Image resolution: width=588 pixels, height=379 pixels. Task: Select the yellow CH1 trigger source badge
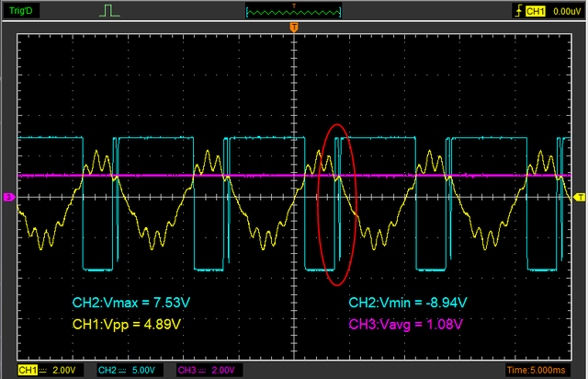click(x=535, y=11)
